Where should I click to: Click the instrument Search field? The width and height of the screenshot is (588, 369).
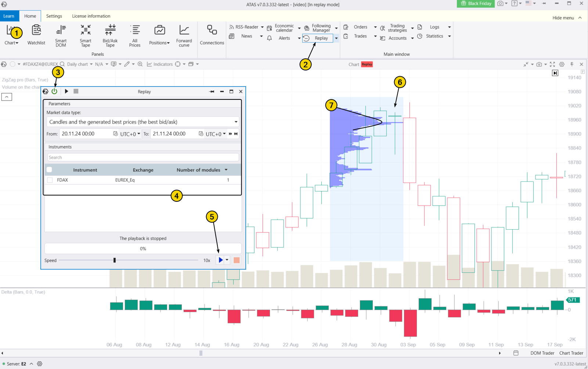click(x=143, y=157)
